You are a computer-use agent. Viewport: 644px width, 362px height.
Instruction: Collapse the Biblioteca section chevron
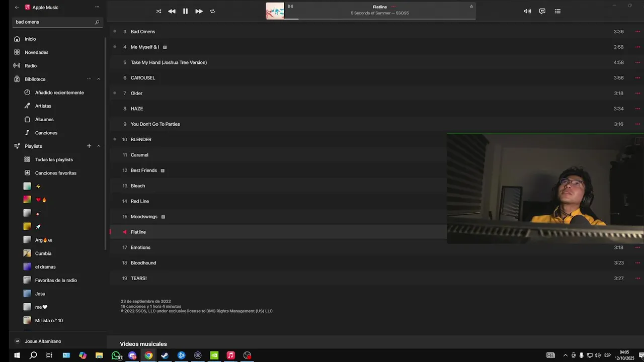[99, 79]
